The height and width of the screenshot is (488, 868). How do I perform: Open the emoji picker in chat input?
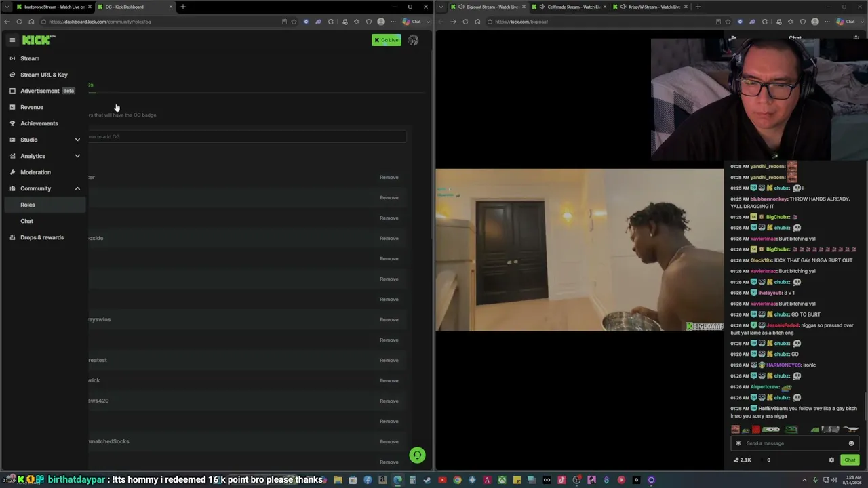(x=851, y=443)
